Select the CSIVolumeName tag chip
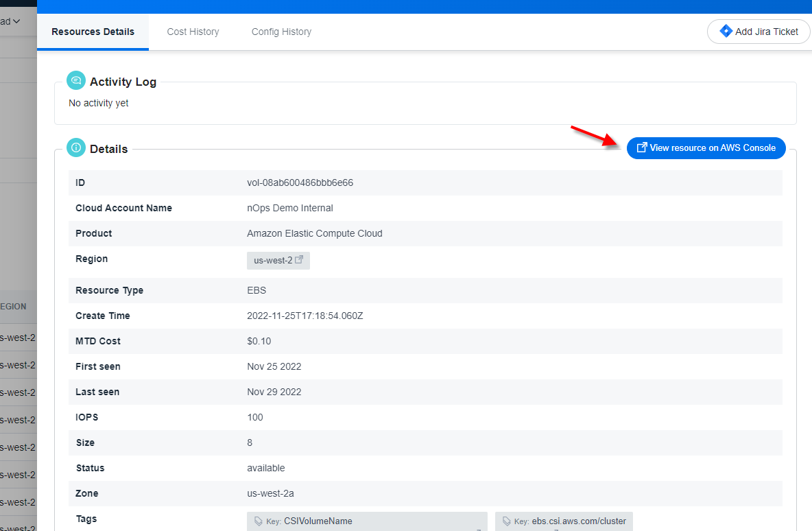Image resolution: width=812 pixels, height=531 pixels. click(367, 521)
